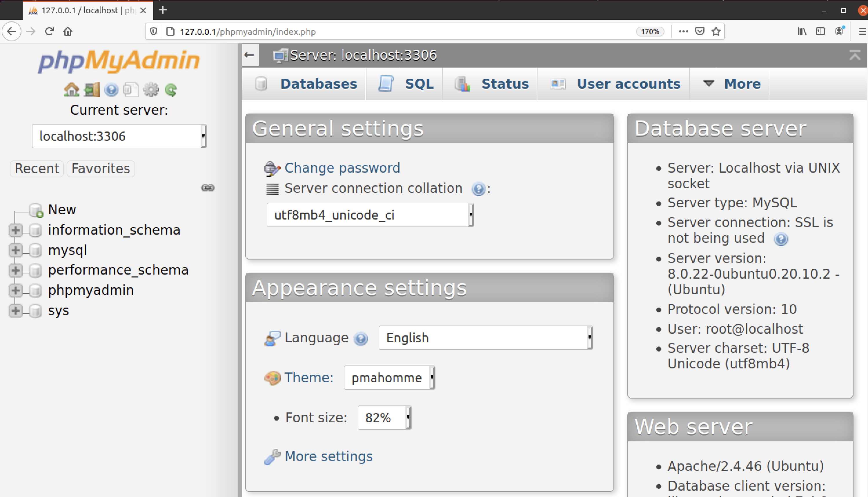The height and width of the screenshot is (497, 868).
Task: Select the information_schema database name
Action: (x=114, y=230)
